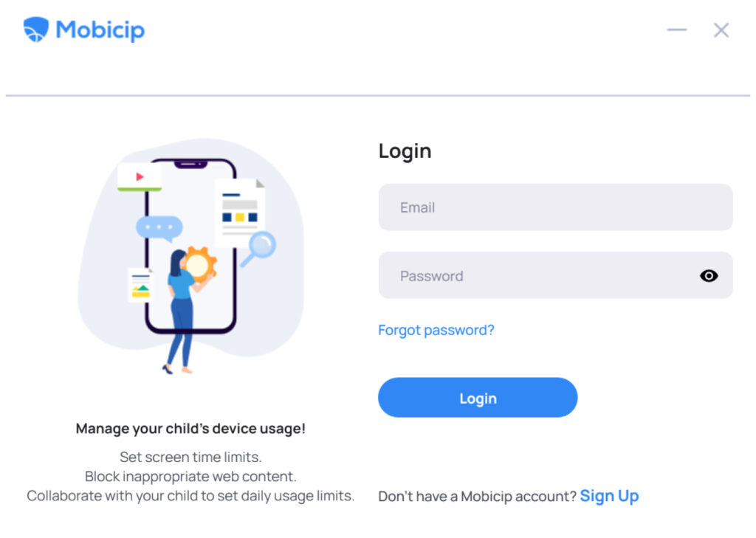The height and width of the screenshot is (538, 756).
Task: Click the Login heading text
Action: tap(405, 151)
